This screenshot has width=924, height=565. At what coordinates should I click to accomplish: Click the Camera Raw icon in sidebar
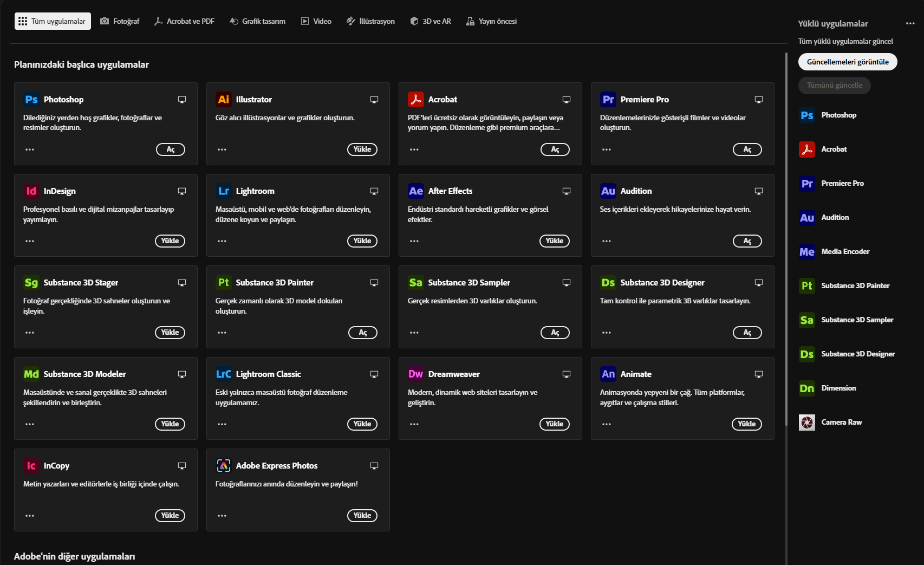click(x=807, y=423)
